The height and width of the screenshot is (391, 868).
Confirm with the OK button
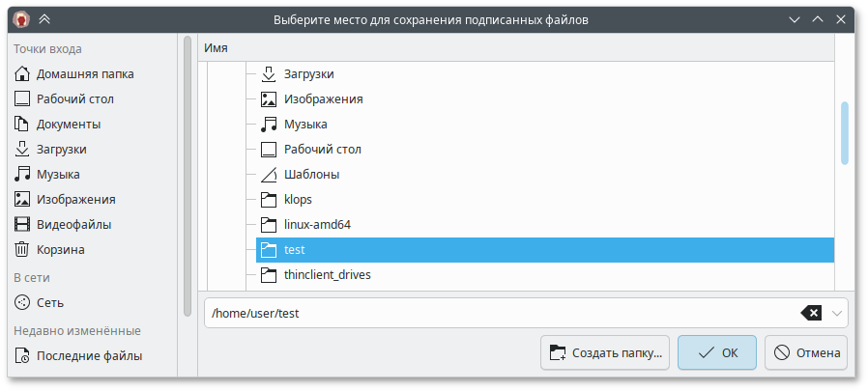[x=717, y=352]
